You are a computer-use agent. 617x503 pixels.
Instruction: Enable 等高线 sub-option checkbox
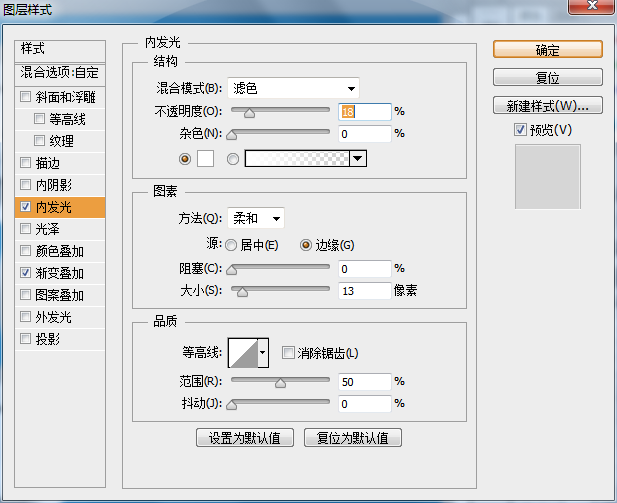tap(39, 118)
